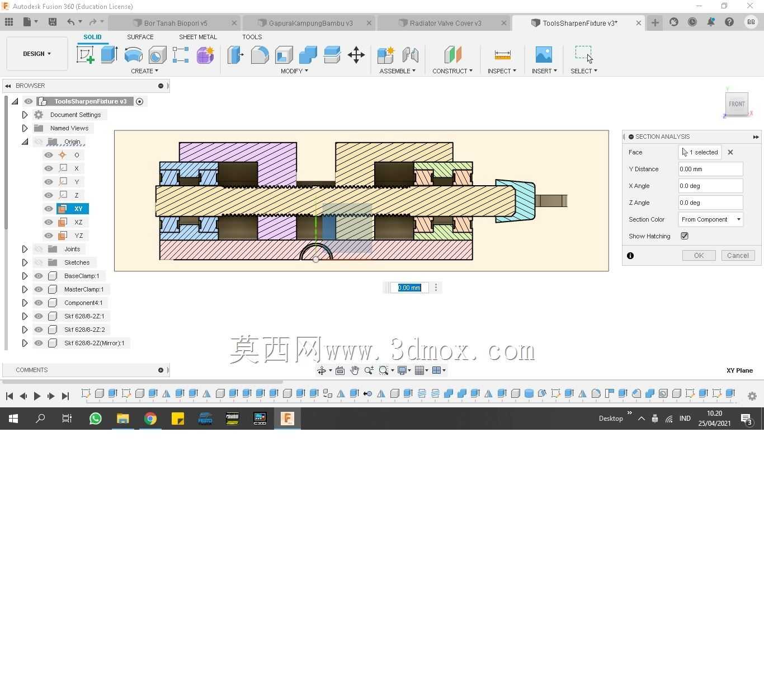Toggle visibility of origin point O

[x=49, y=155]
